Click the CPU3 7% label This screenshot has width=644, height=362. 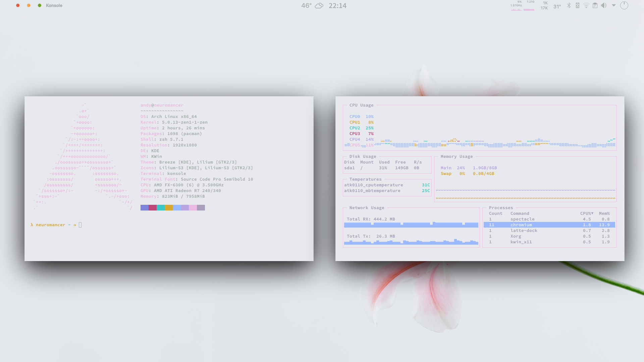(362, 134)
